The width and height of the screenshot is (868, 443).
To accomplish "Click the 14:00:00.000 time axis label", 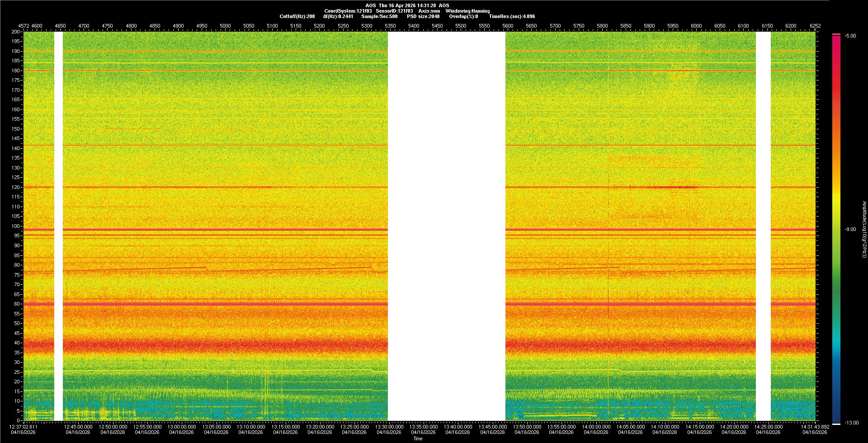I will point(596,427).
